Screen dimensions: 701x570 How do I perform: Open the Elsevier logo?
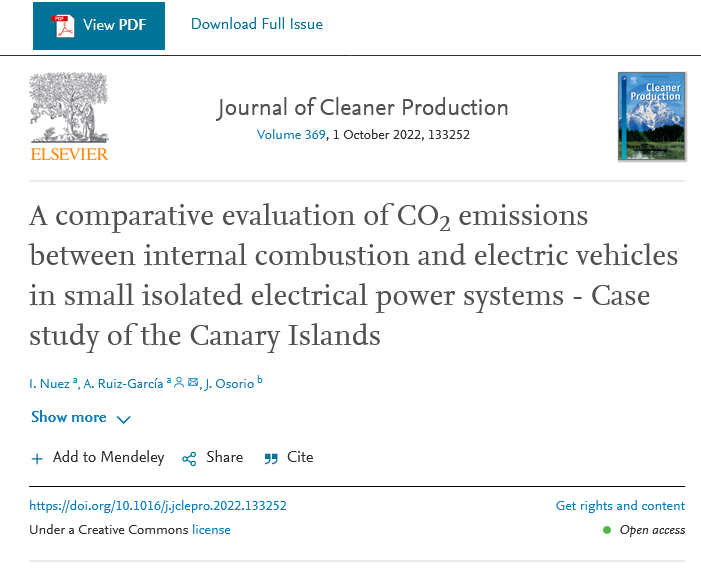pyautogui.click(x=69, y=116)
